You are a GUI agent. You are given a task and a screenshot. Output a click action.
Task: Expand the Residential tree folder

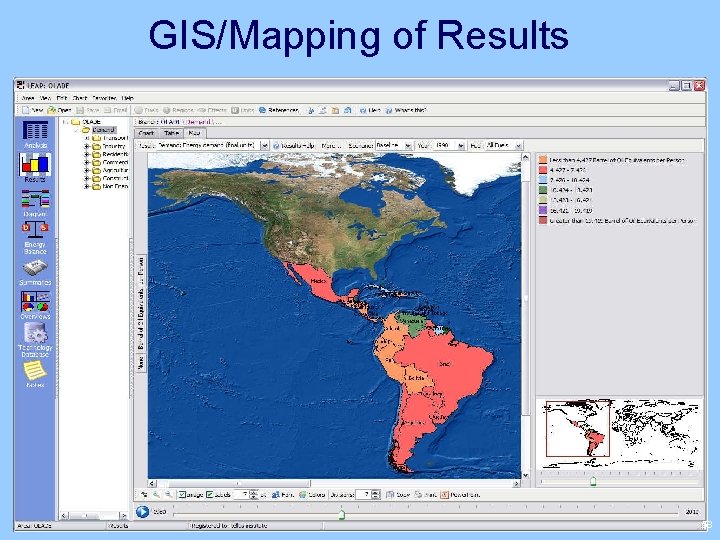click(x=86, y=154)
